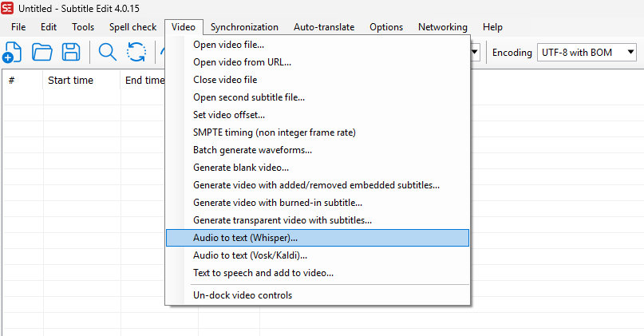The image size is (644, 336).
Task: Select Open video from URL option
Action: (242, 62)
